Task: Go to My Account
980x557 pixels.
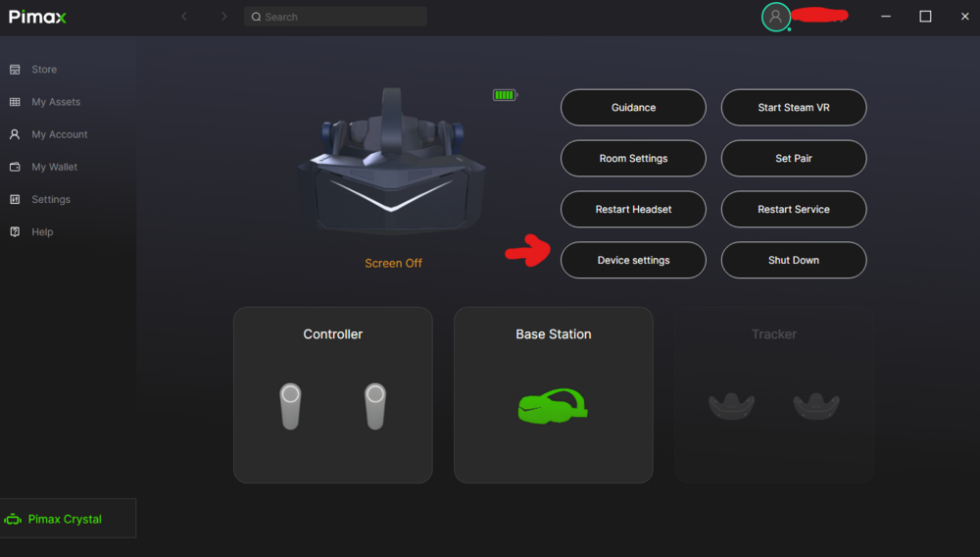Action: tap(60, 134)
